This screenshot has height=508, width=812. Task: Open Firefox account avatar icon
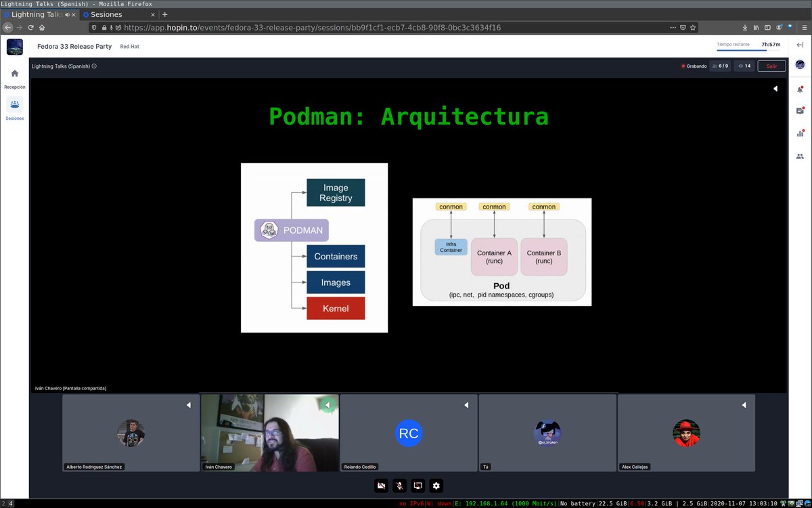pyautogui.click(x=778, y=28)
